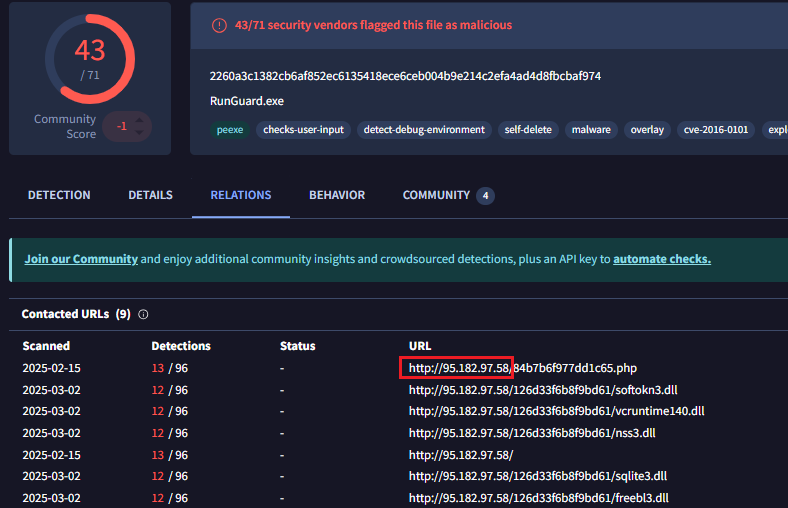Screen dimensions: 788x508
Task: Click the URL column header
Action: pyautogui.click(x=420, y=346)
